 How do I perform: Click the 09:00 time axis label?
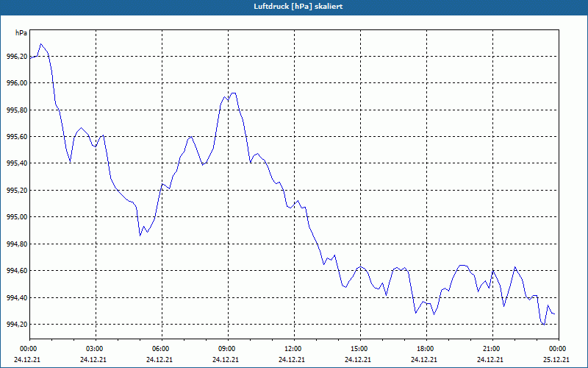(227, 349)
